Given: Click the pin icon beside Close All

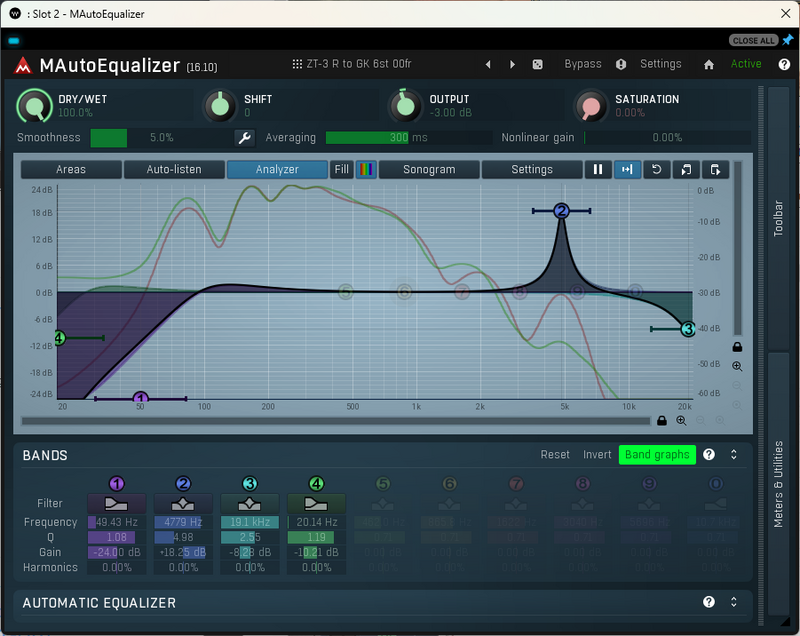Looking at the screenshot, I should [x=788, y=40].
